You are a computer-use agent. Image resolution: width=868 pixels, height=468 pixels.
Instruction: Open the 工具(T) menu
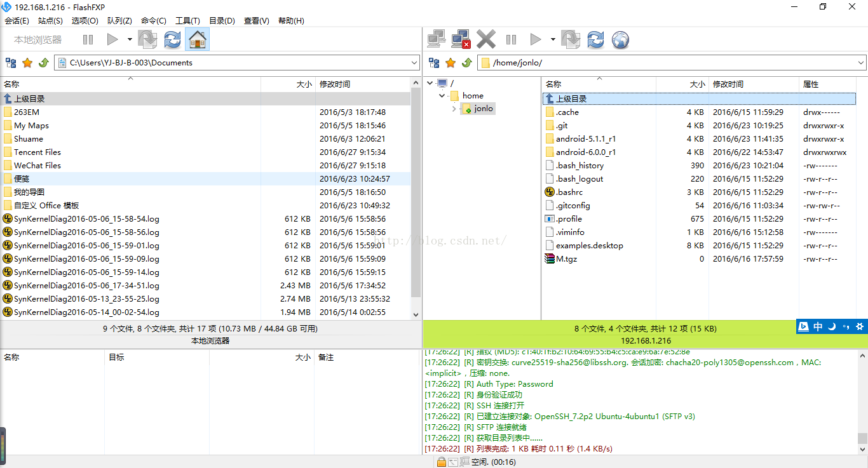click(x=187, y=21)
